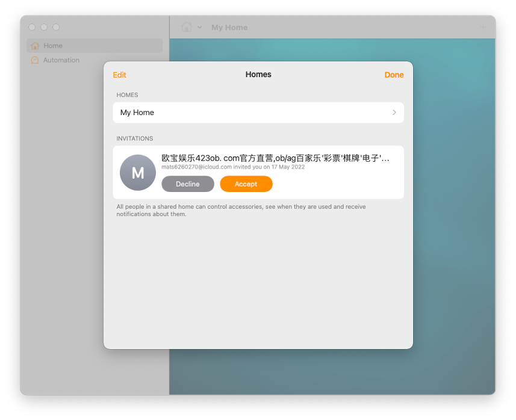Click the My Home title in toolbar
Viewport: 516px width, 420px height.
pos(229,27)
